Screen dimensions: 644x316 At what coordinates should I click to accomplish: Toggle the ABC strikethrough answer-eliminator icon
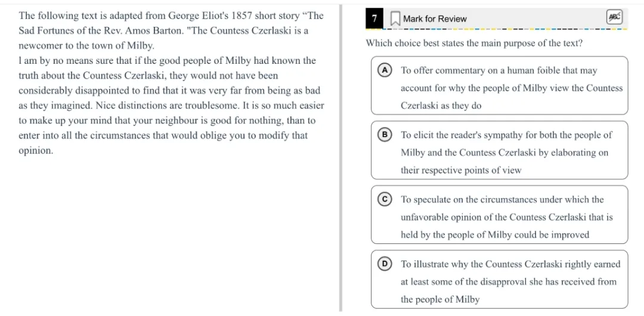(614, 18)
